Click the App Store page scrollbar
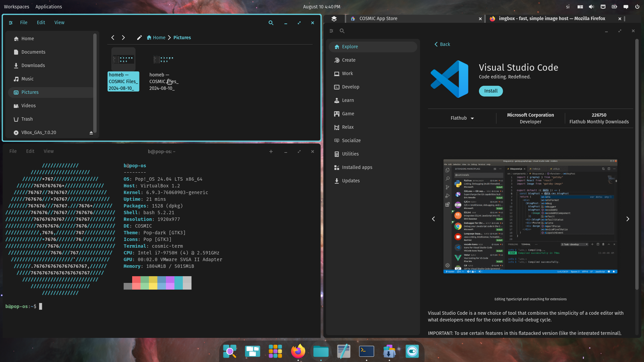 [637, 164]
